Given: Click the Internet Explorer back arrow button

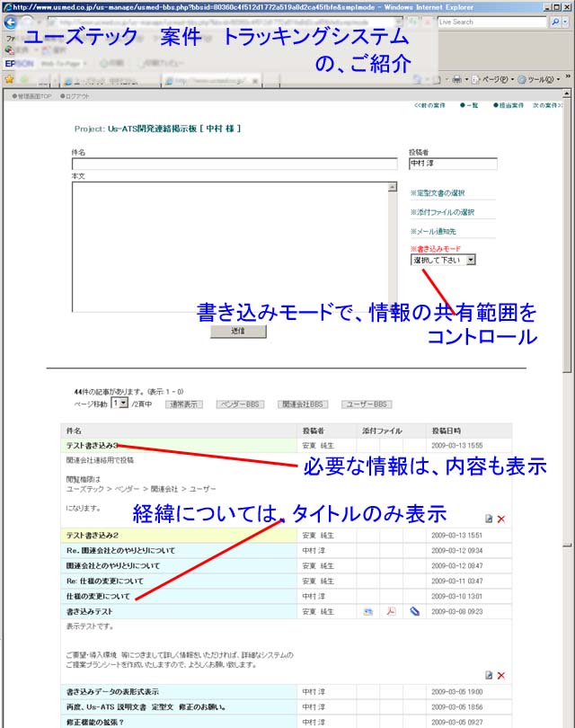Looking at the screenshot, I should tap(10, 22).
